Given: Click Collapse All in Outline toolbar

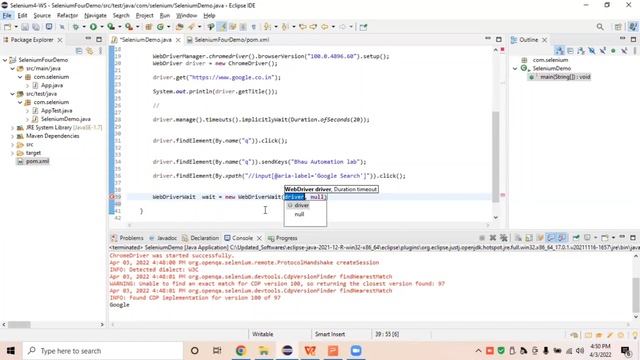Looking at the screenshot, I should click(x=570, y=51).
